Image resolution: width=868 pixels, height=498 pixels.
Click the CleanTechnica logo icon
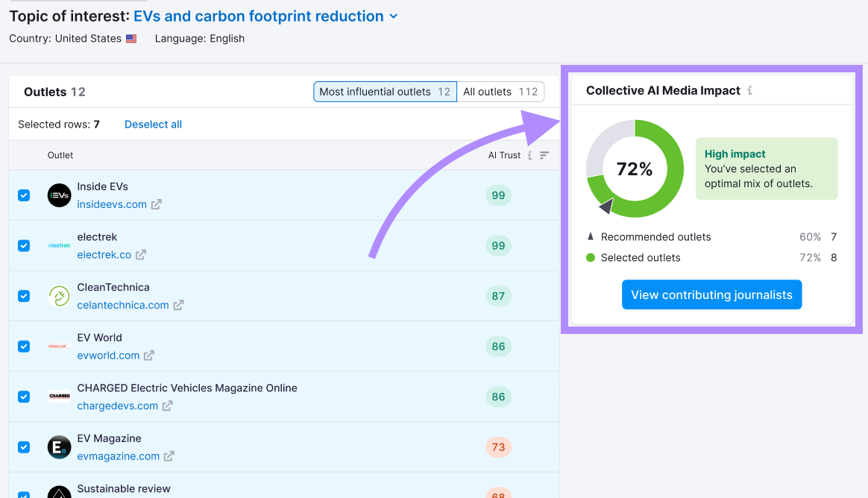point(58,296)
